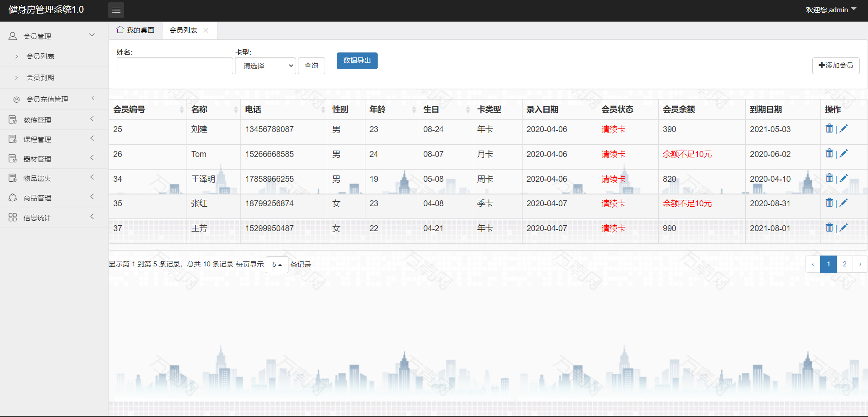The image size is (868, 417).
Task: Open the 卡型 dropdown selector
Action: pos(265,66)
